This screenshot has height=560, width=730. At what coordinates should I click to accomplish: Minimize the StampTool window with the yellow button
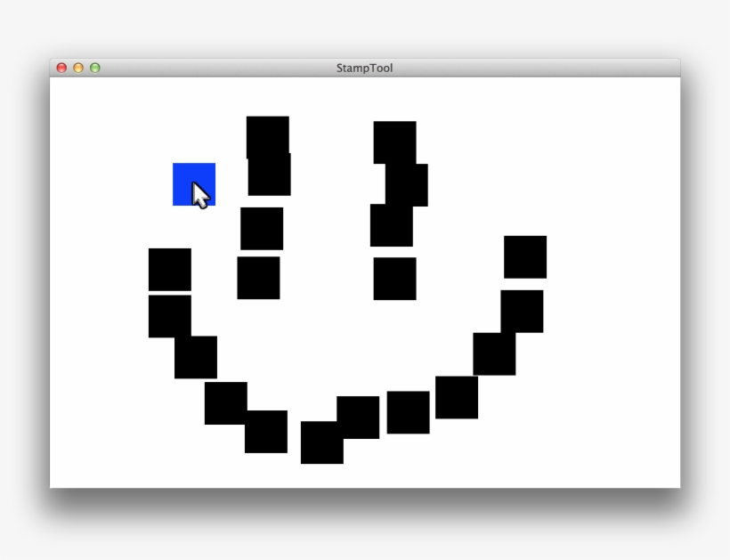tap(78, 68)
